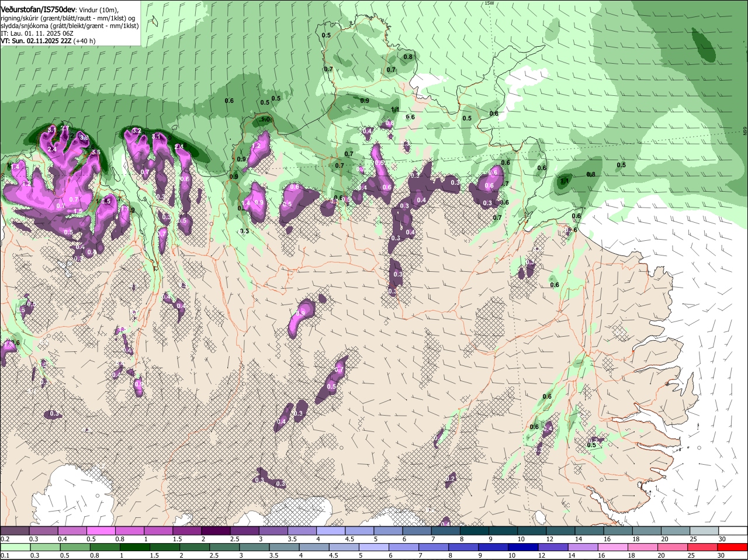Viewport: 748px width, 560px height.
Task: Click the dusky mauve snow swatch between 0.2 and 0.3
Action: click(x=15, y=530)
